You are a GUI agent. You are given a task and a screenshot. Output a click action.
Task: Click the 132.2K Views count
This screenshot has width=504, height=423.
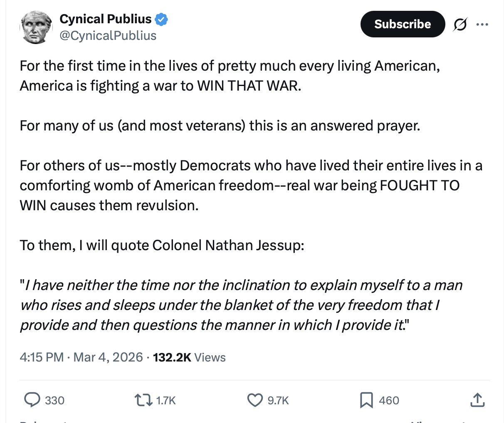point(189,357)
